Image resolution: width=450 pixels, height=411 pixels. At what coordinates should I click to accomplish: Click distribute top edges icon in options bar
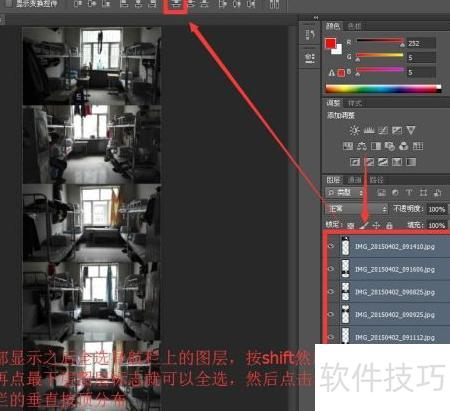pos(175,4)
